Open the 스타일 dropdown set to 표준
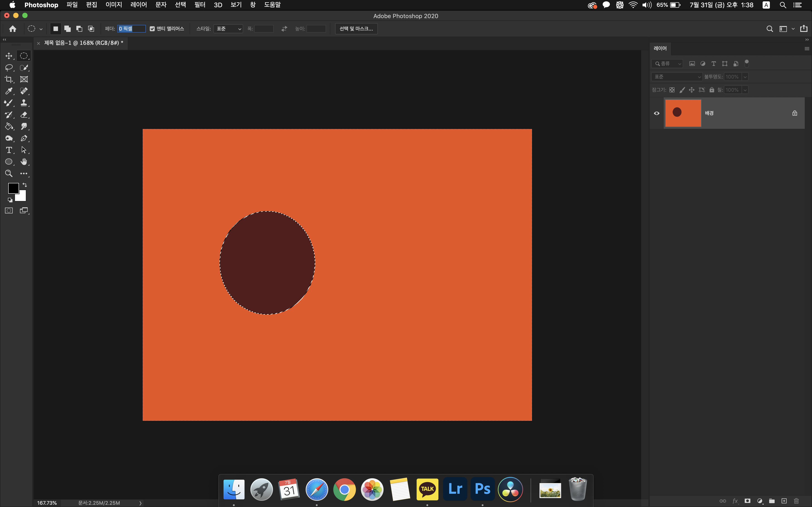This screenshot has width=812, height=507. (228, 29)
